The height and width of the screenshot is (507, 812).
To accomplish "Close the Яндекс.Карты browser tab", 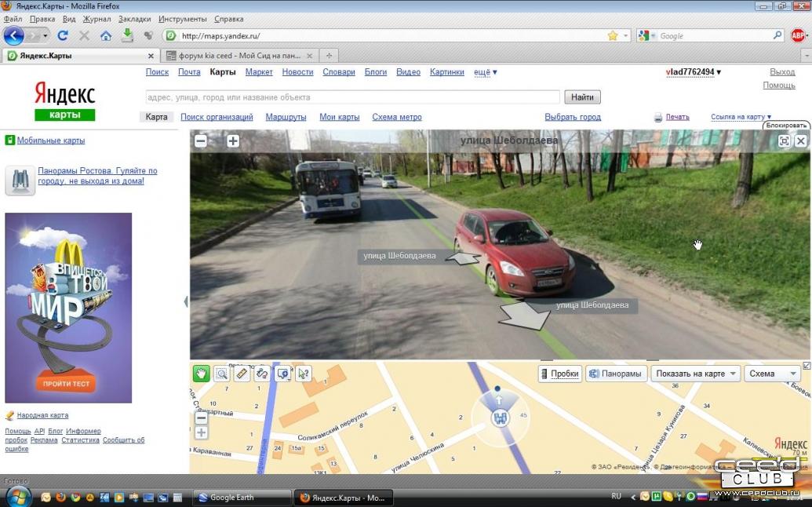I will (x=151, y=56).
